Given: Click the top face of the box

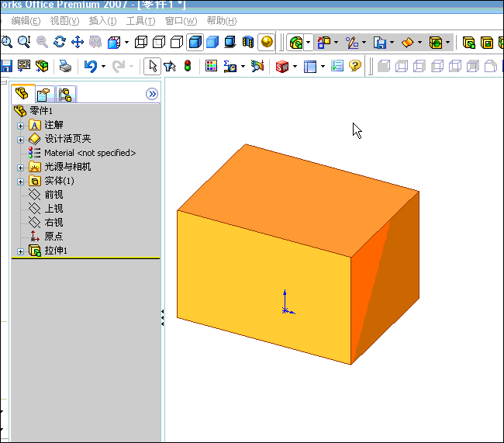Looking at the screenshot, I should 299,199.
